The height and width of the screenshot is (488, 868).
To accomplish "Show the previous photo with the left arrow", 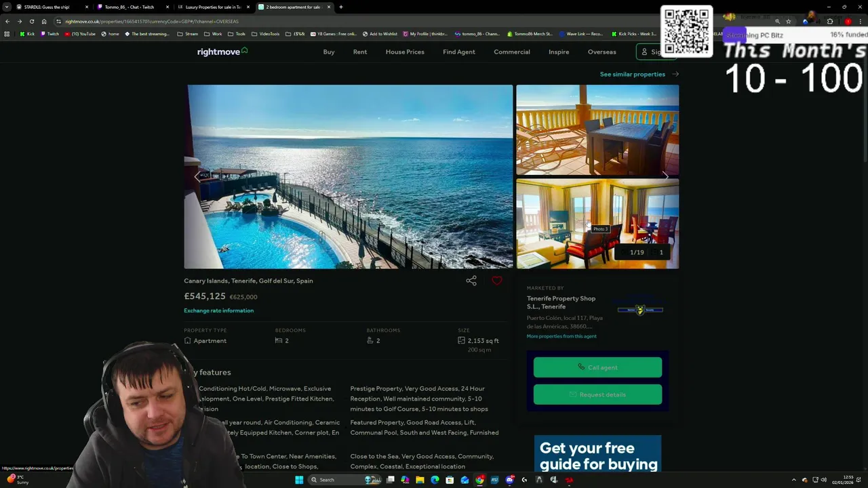I will pos(198,176).
